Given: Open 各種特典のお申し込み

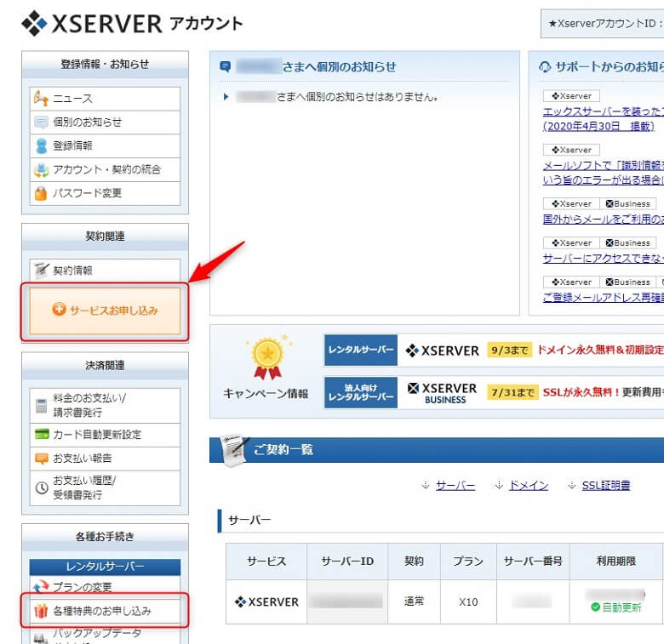Looking at the screenshot, I should click(105, 611).
